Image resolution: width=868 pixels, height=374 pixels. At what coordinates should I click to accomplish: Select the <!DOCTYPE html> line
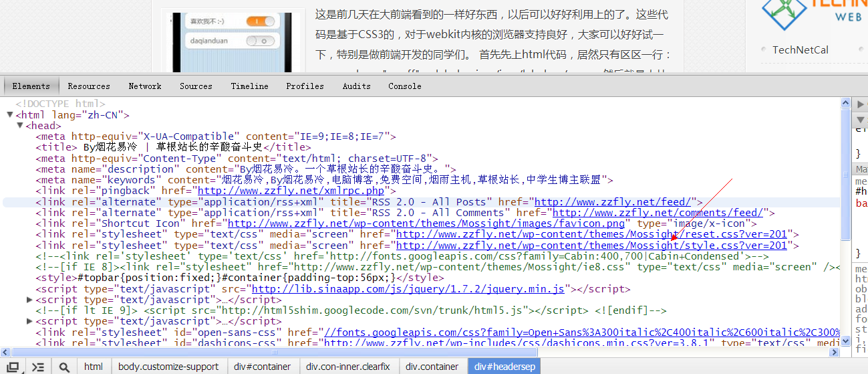[60, 104]
